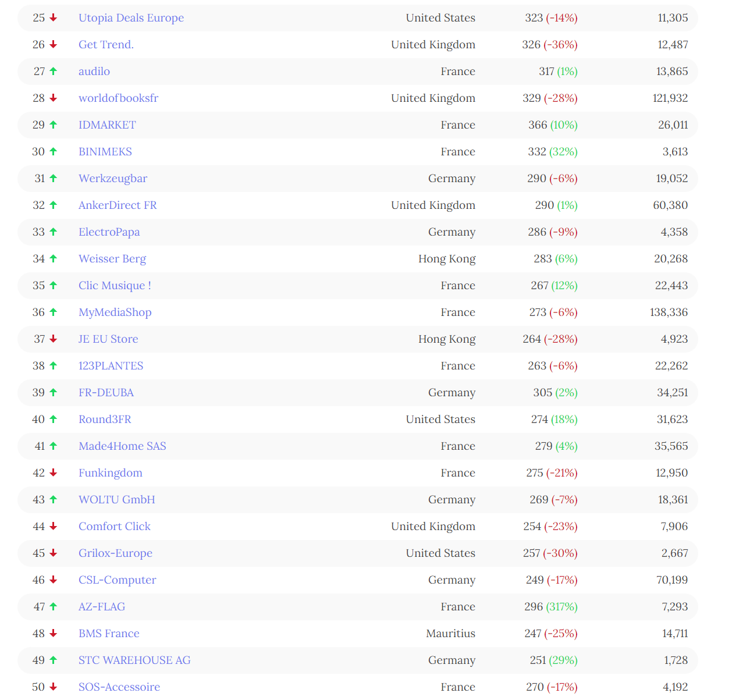Open the FR-DEUBA seller link
This screenshot has width=750, height=700.
click(106, 393)
